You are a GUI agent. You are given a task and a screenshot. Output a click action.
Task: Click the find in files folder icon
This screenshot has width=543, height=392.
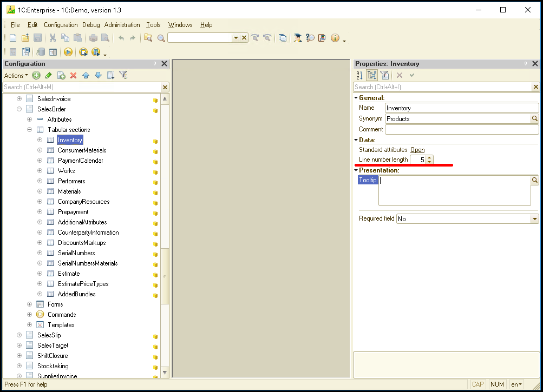tap(148, 38)
